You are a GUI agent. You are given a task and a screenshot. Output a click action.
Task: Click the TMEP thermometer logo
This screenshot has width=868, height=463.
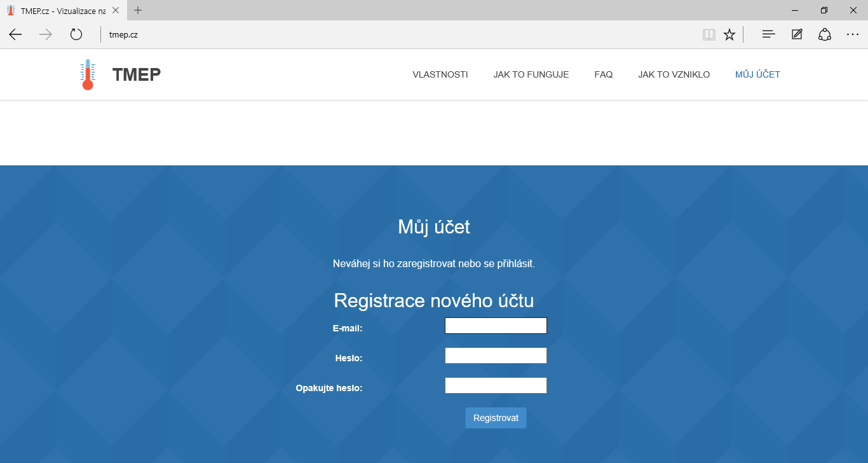coord(88,74)
